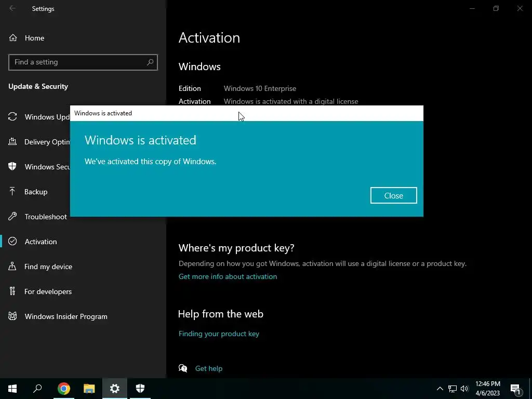The image size is (532, 399).
Task: Click the Windows 10 Enterprise edition text
Action: coord(260,88)
